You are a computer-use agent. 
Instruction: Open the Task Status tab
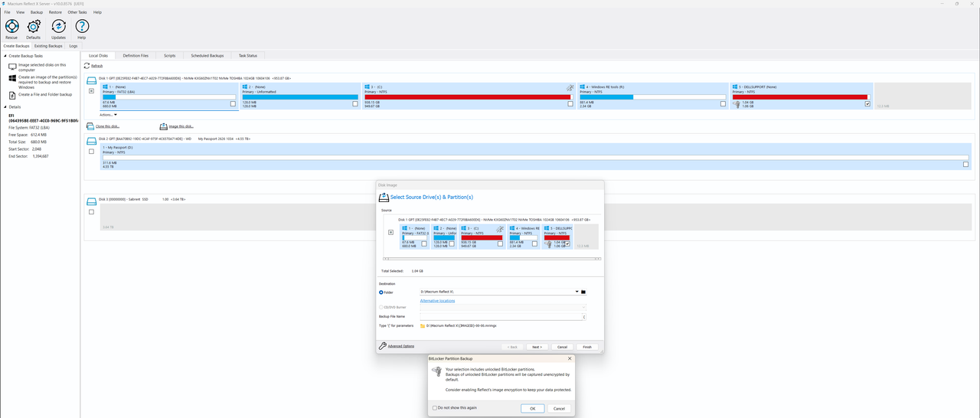248,55
